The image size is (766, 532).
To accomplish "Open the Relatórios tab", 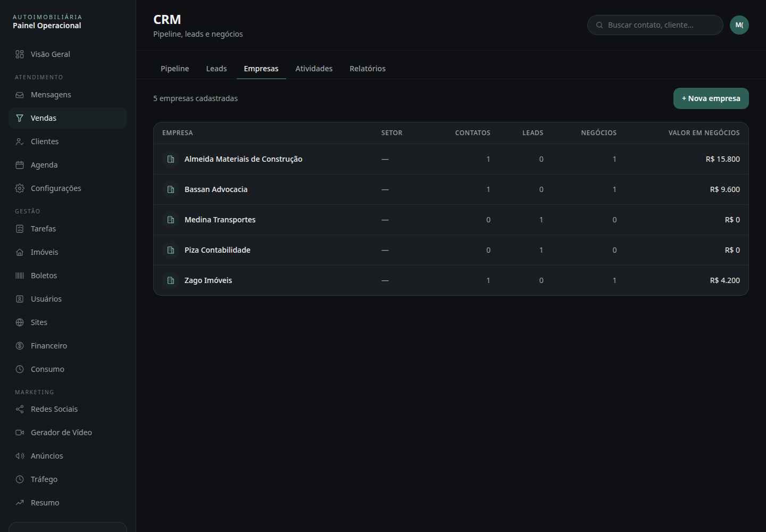I will click(368, 69).
